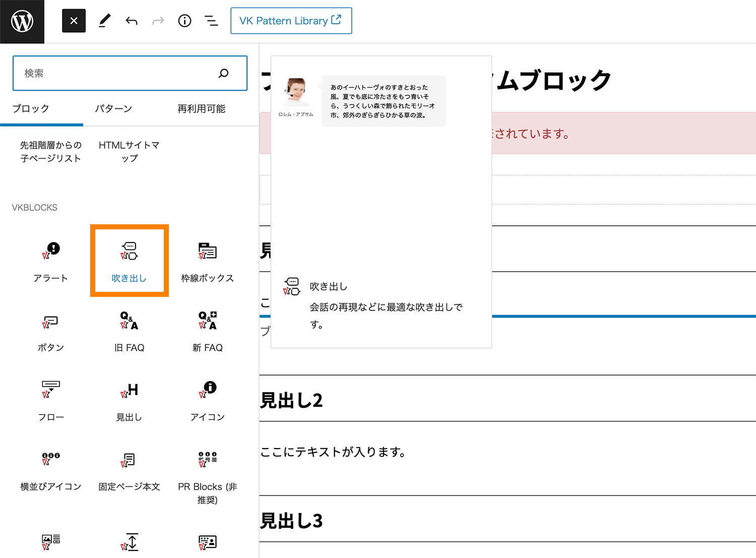Insert the 新 FAQ block
Screen dimensions: 756x558
207,330
